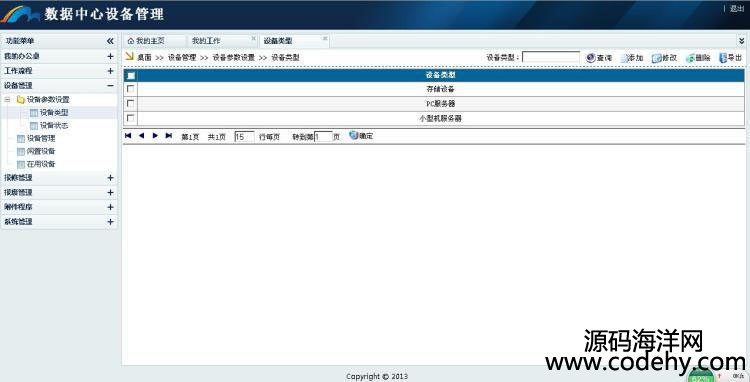
Task: Click the 修改 edit icon
Action: (656, 58)
